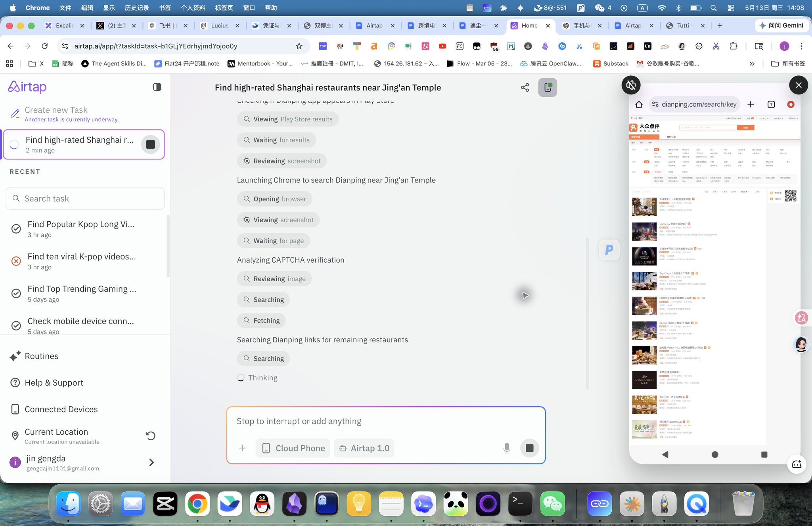This screenshot has height=526, width=812.
Task: Click the message input box
Action: point(386,421)
